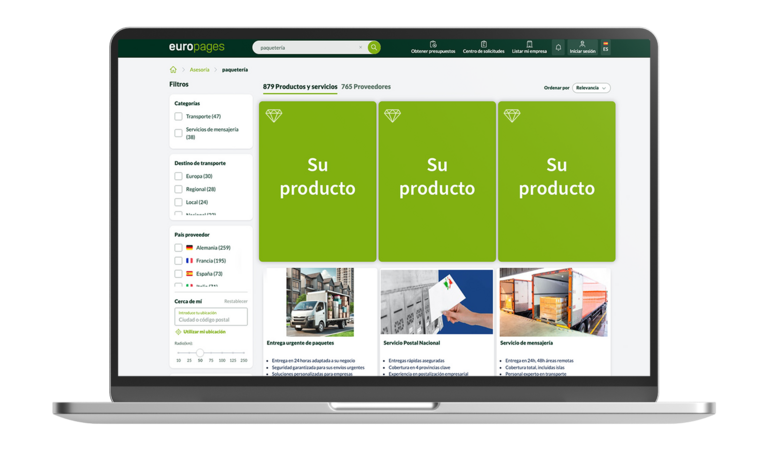Open Obtener presupuestos from header
This screenshot has width=768, height=451.
tap(433, 47)
